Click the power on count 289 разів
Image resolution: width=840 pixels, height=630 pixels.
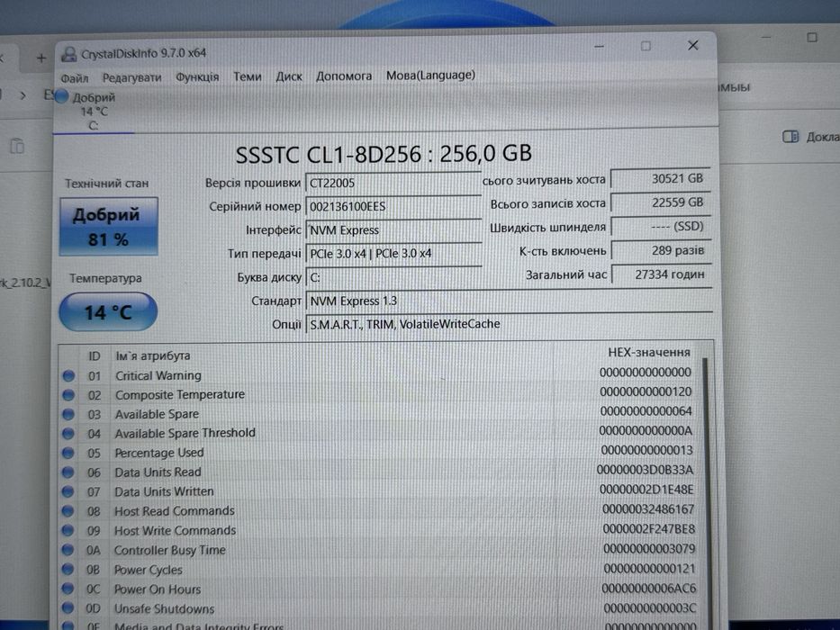661,251
